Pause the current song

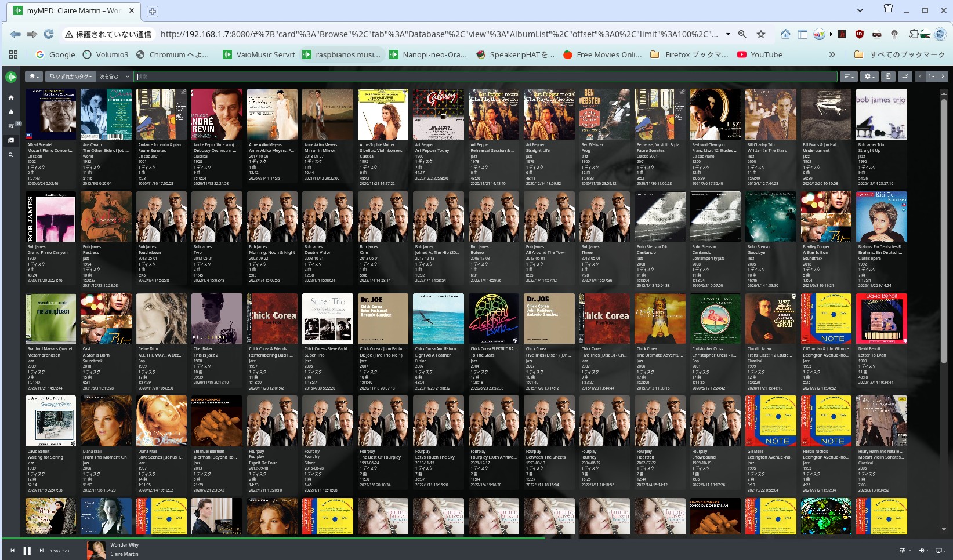point(27,551)
